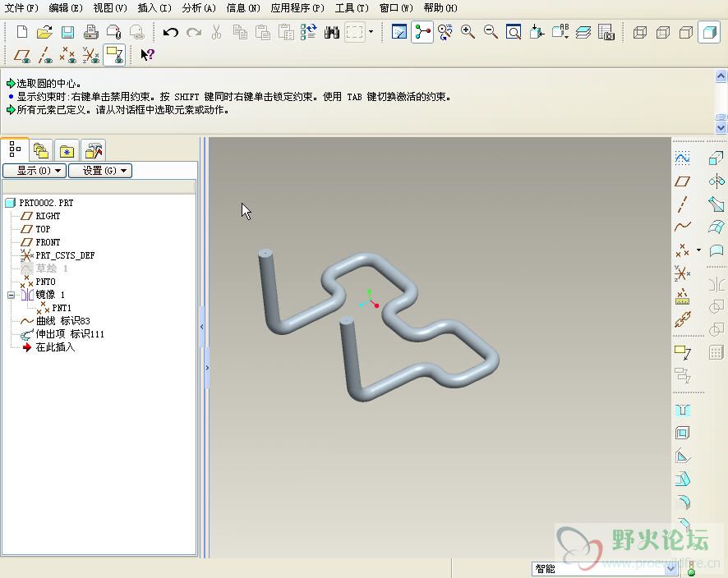Start the Sketch tool in right toolbar

click(x=682, y=158)
